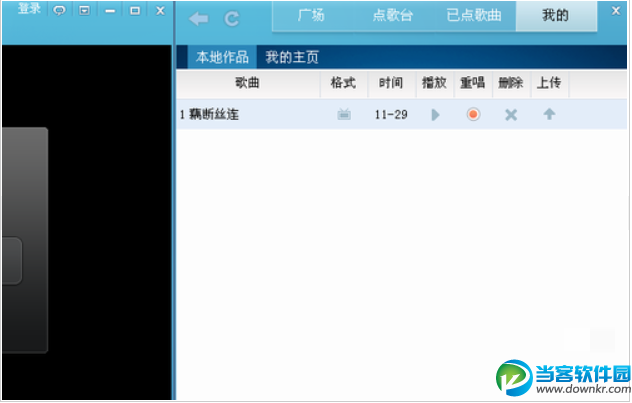The height and width of the screenshot is (403, 632).
Task: Open the title bar dropdown menu icon
Action: 84,10
